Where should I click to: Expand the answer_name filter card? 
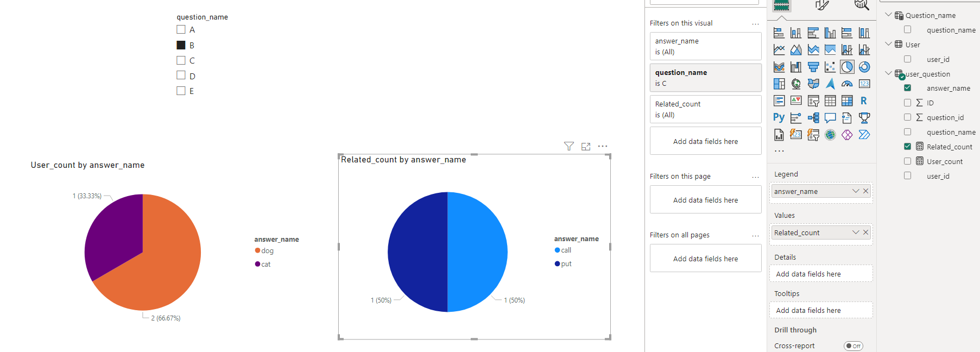[706, 46]
